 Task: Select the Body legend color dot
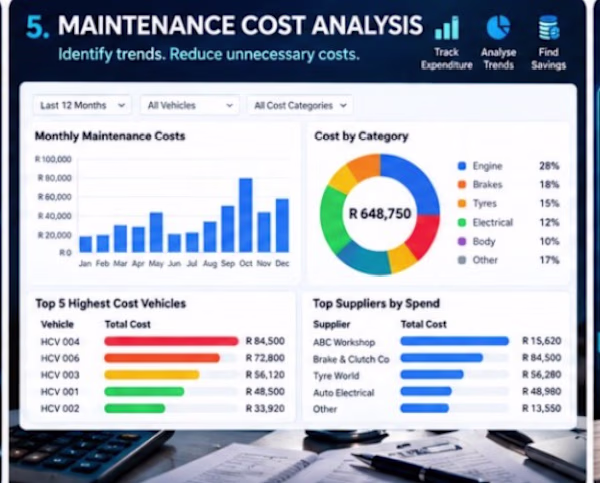coord(462,242)
